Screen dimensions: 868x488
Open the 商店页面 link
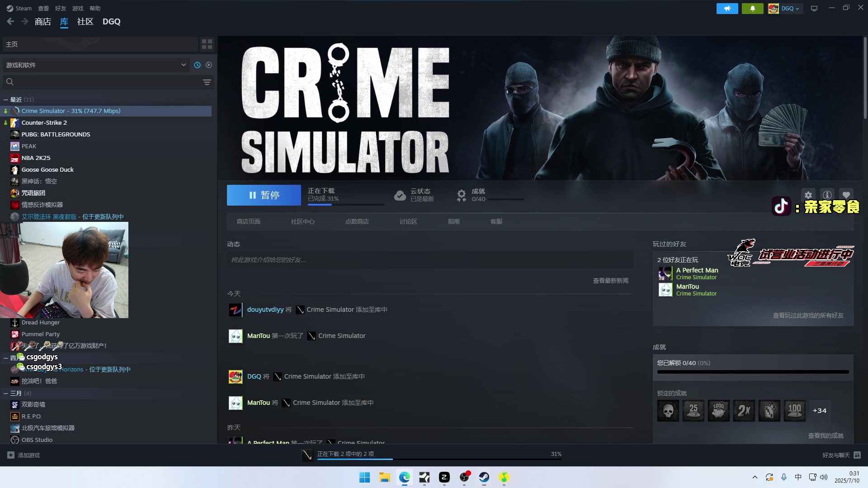coord(249,222)
